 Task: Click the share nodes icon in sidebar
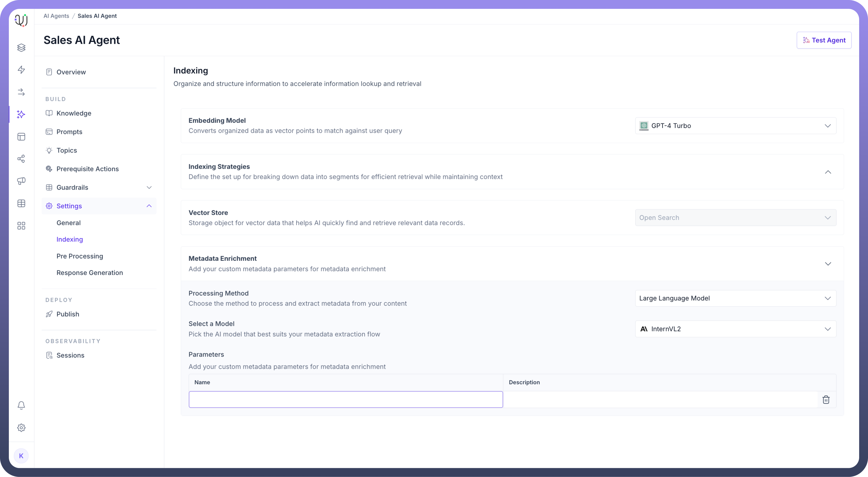pos(21,159)
